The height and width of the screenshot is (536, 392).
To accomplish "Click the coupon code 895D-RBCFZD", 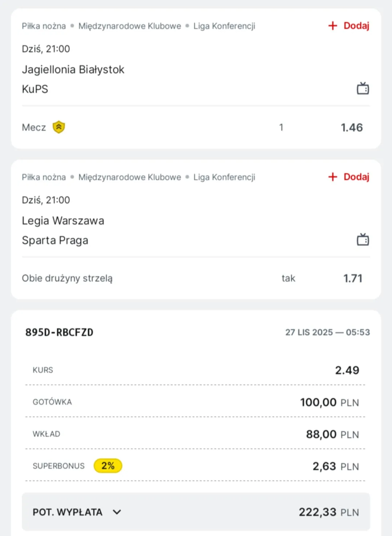I will point(59,332).
